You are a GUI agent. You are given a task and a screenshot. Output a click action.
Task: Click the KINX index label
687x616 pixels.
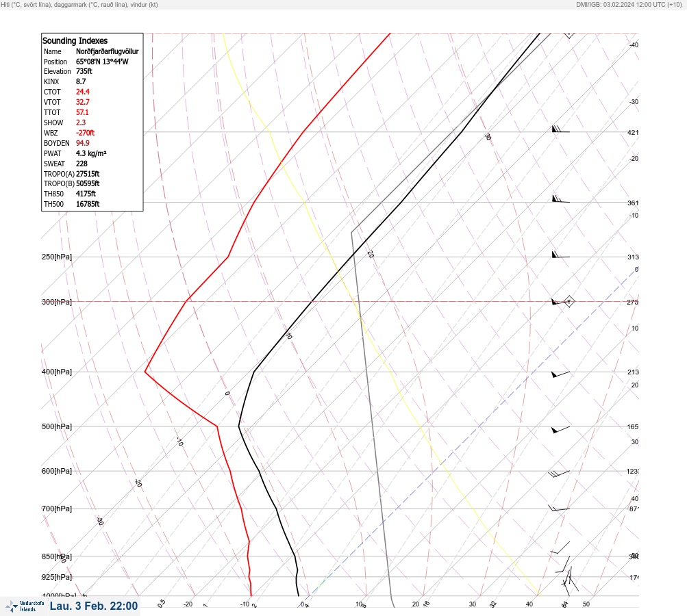click(51, 81)
